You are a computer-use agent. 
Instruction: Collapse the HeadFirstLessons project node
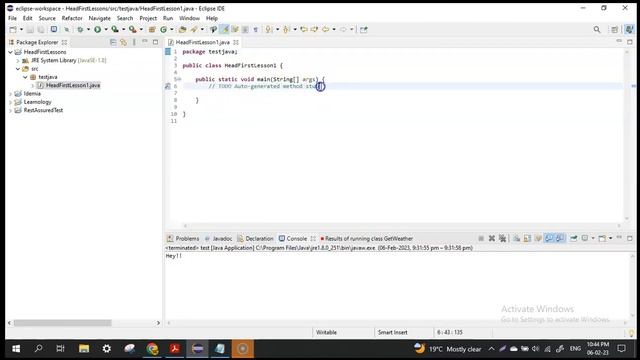point(11,52)
